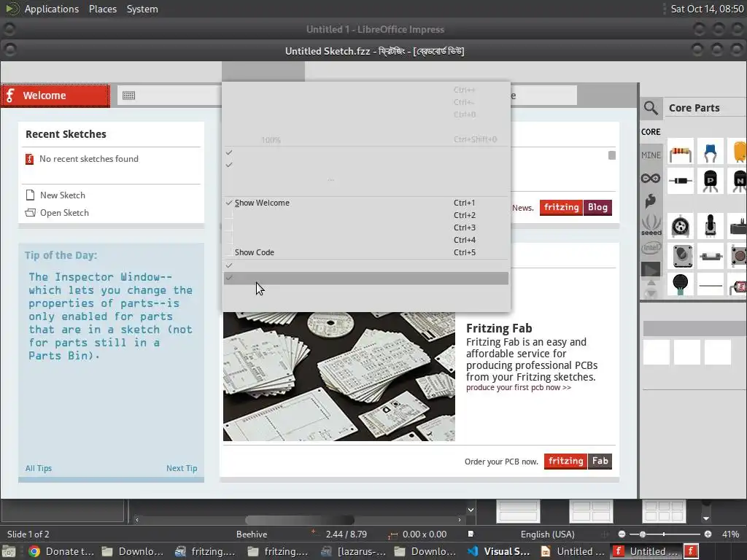The height and width of the screenshot is (560, 747).
Task: Click the Impress zoom slider handle
Action: click(x=643, y=534)
